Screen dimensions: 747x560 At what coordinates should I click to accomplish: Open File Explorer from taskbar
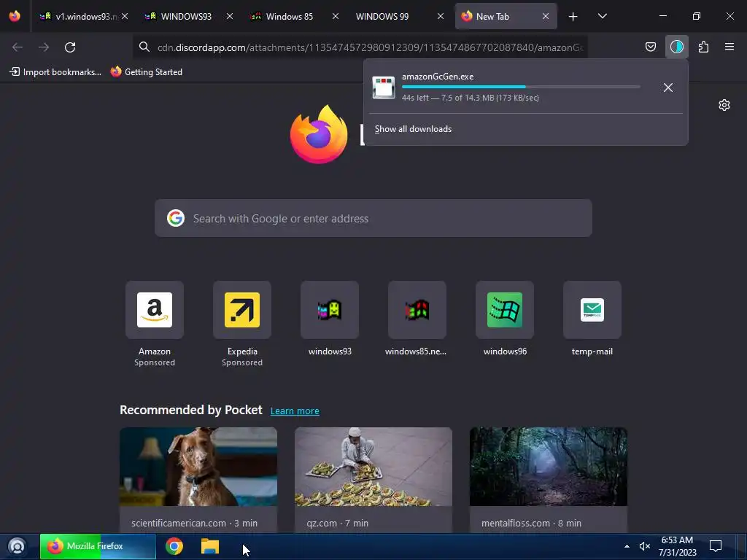tap(209, 546)
